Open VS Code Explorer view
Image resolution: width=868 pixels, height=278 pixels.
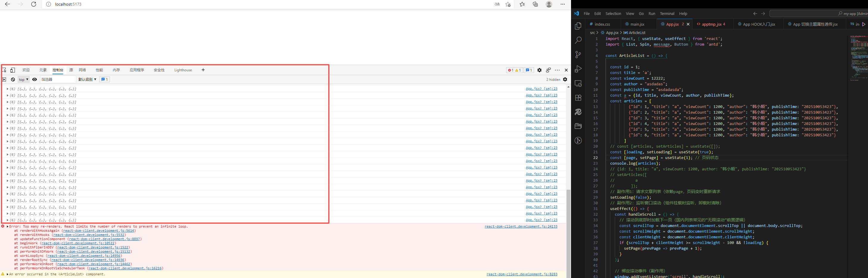(x=578, y=26)
